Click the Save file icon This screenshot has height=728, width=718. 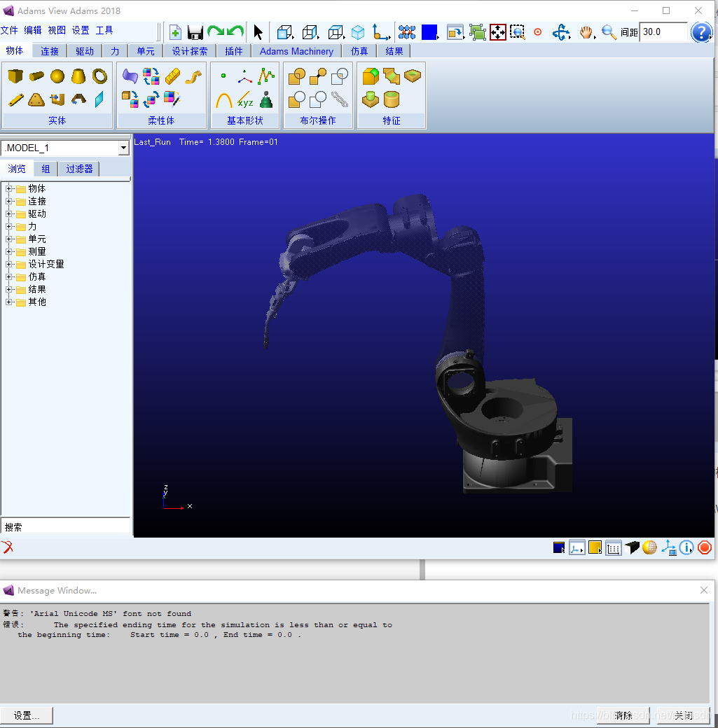pos(195,32)
